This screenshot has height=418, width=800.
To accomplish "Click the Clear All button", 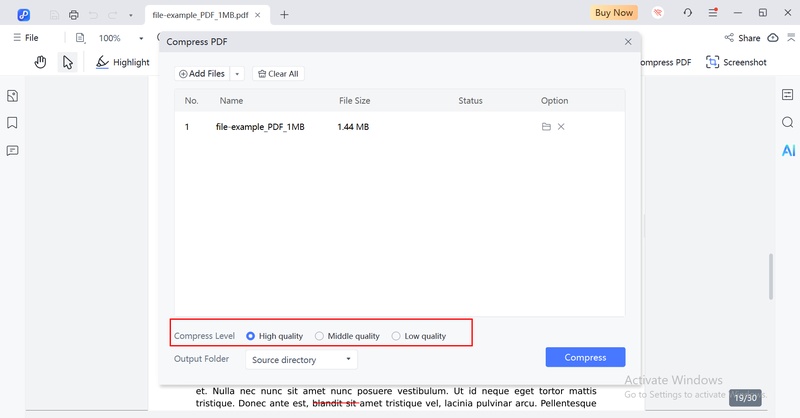I will [278, 74].
